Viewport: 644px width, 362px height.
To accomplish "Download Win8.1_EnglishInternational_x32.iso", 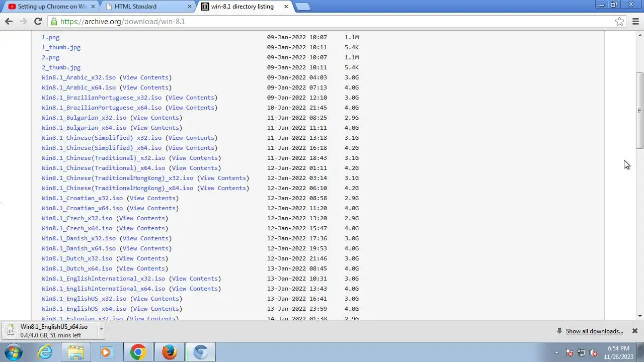I will 103,279.
